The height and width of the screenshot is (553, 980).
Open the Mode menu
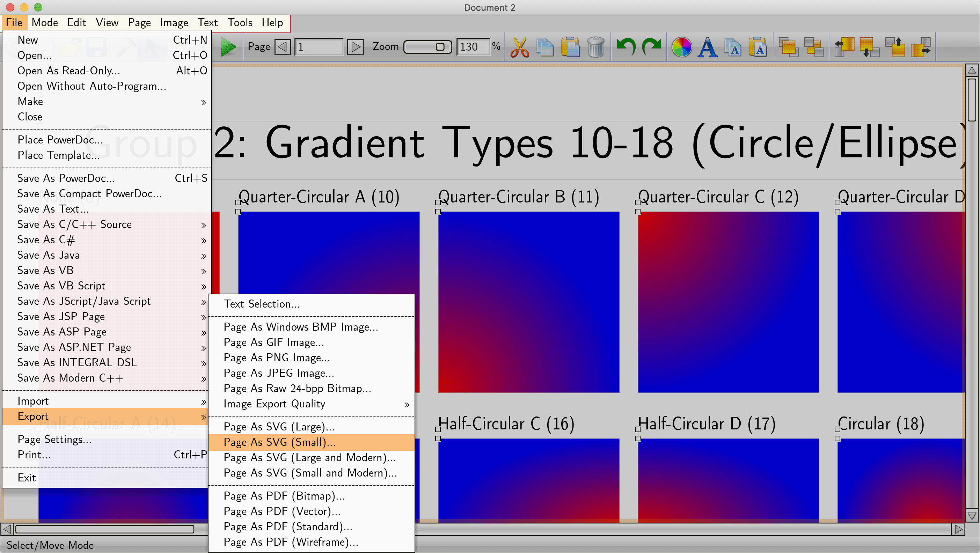44,22
